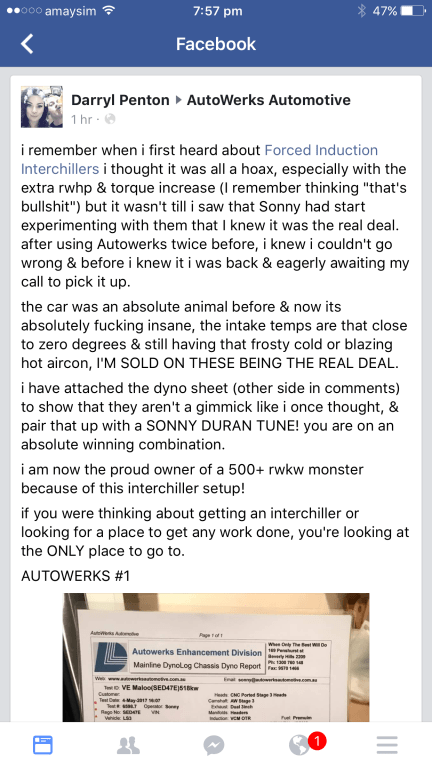Open Darryl Penton's profile name link

point(120,100)
